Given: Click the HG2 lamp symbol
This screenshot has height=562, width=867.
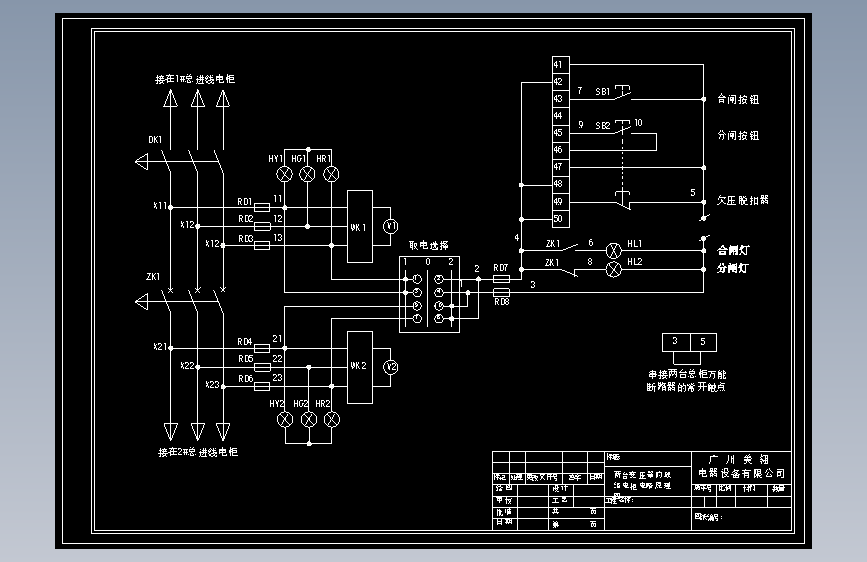Looking at the screenshot, I should tap(309, 420).
